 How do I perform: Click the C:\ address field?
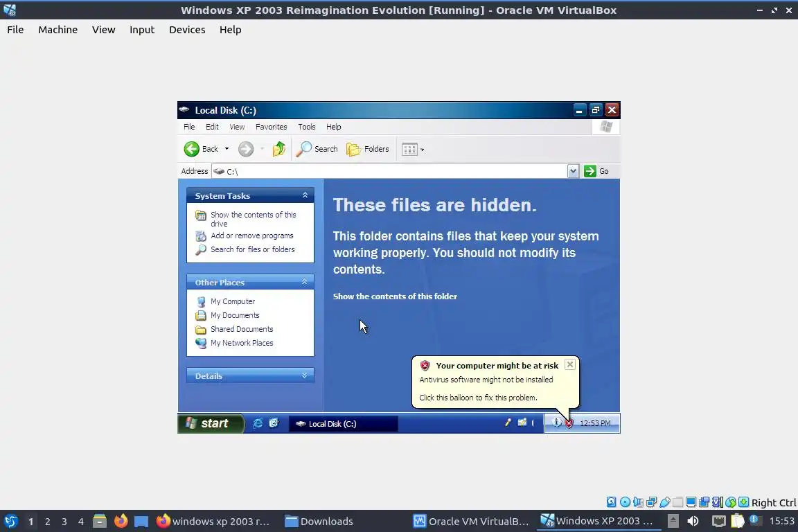[x=389, y=171]
